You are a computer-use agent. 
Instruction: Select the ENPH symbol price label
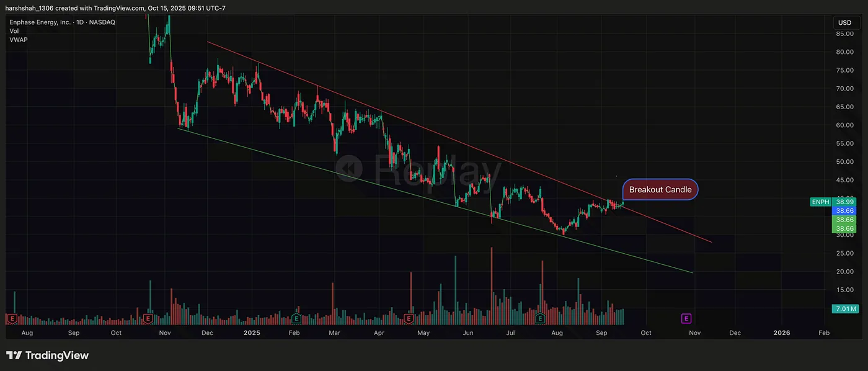point(821,202)
